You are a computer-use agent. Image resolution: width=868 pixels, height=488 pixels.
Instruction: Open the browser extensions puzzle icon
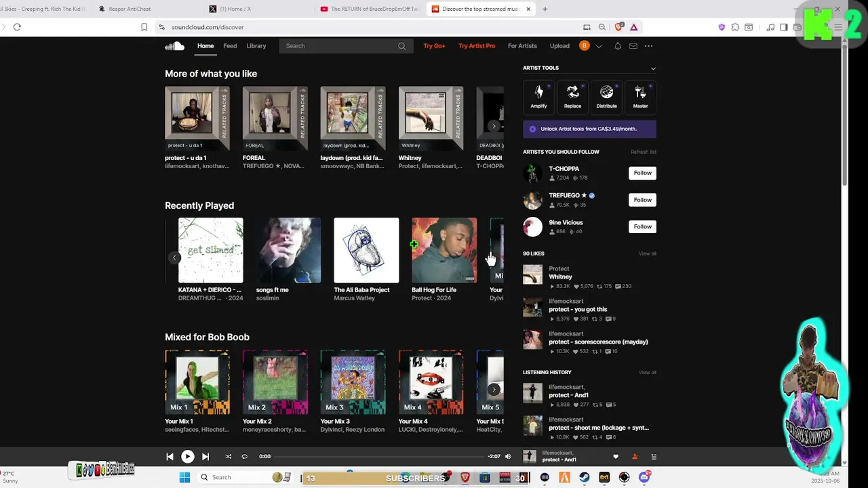click(x=734, y=27)
